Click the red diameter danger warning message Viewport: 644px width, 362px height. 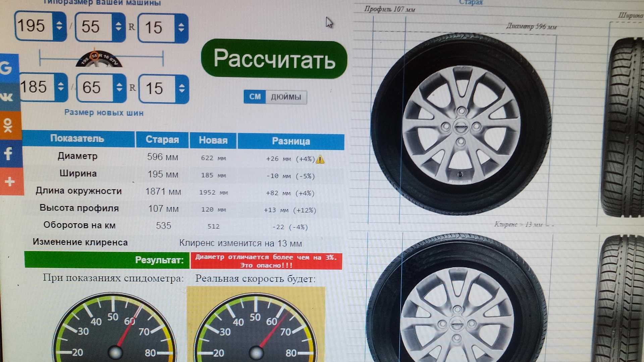266,261
